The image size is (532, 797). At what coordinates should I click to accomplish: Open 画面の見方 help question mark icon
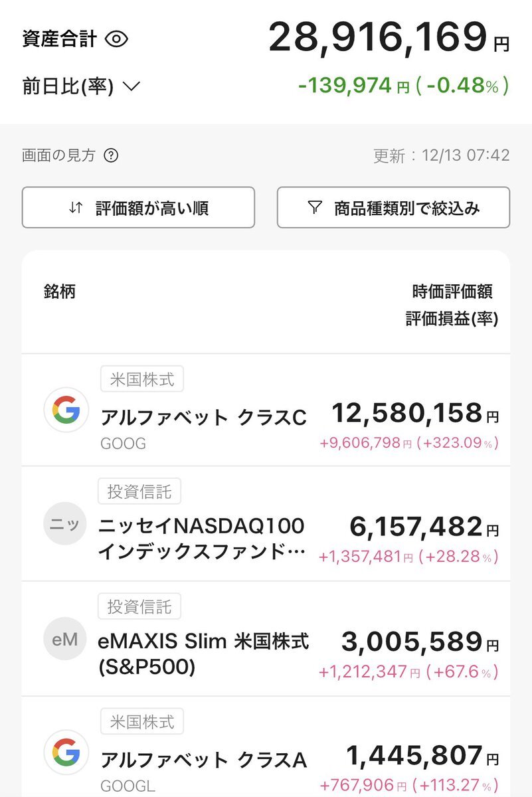tap(112, 156)
